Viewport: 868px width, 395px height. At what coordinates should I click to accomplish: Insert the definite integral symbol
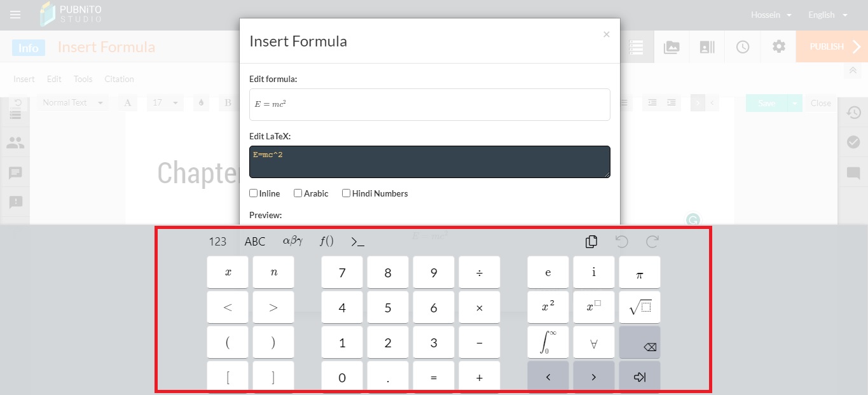[x=548, y=342]
